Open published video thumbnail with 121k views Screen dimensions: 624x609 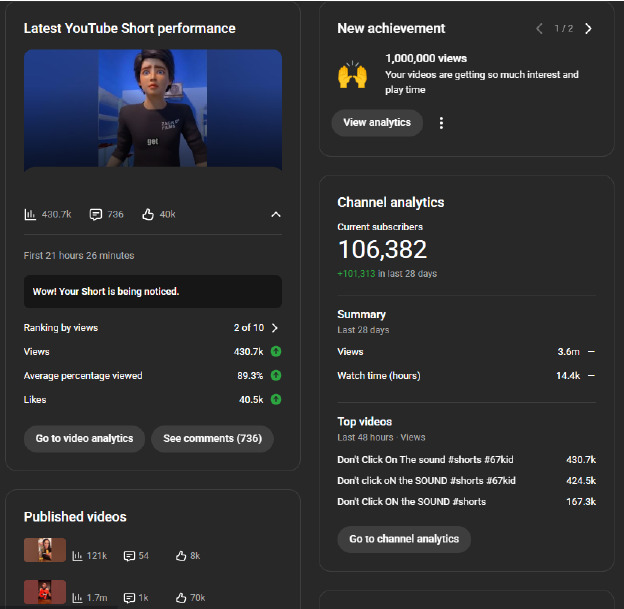[45, 550]
